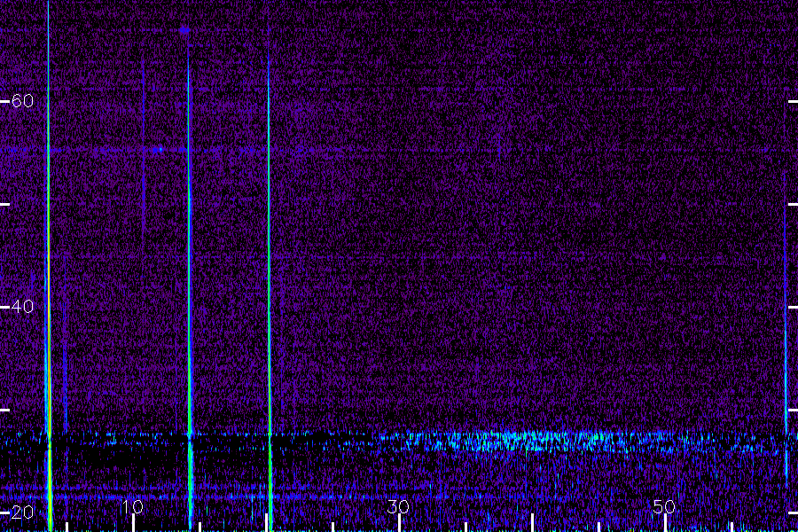Click the "30" label on the horizontal axis
798x532 pixels.
pos(398,506)
